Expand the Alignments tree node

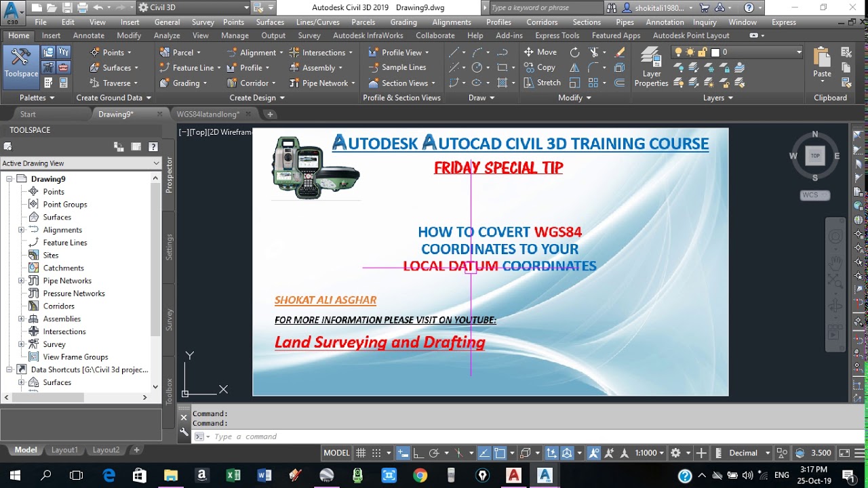click(21, 230)
